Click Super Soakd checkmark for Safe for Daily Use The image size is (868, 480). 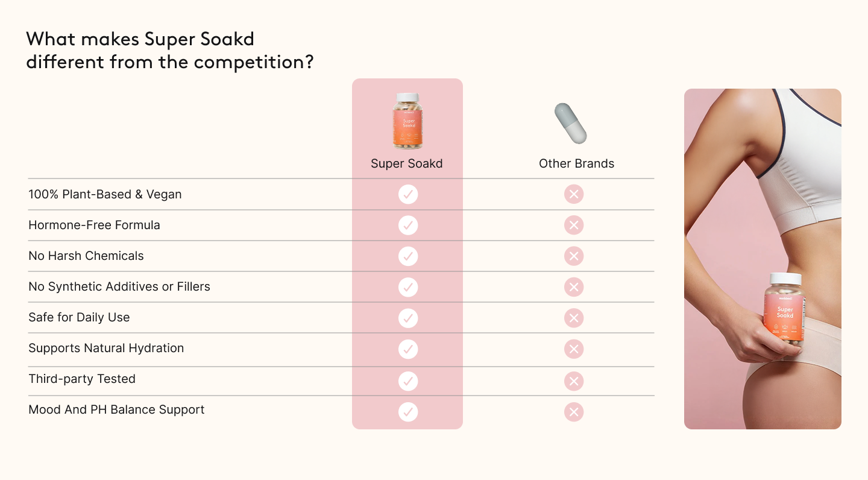(x=408, y=318)
